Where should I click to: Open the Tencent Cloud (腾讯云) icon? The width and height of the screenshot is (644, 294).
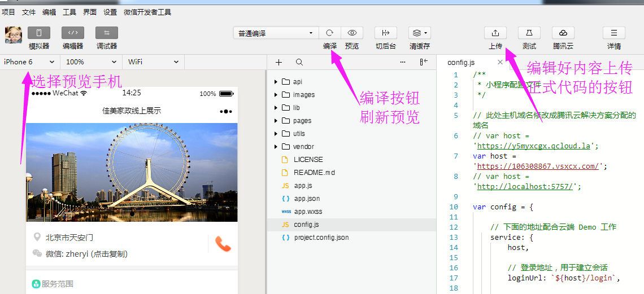tap(563, 33)
